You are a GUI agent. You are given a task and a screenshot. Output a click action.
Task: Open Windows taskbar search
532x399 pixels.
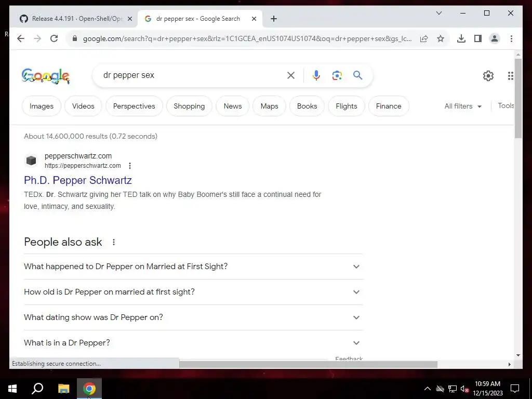[x=37, y=389]
